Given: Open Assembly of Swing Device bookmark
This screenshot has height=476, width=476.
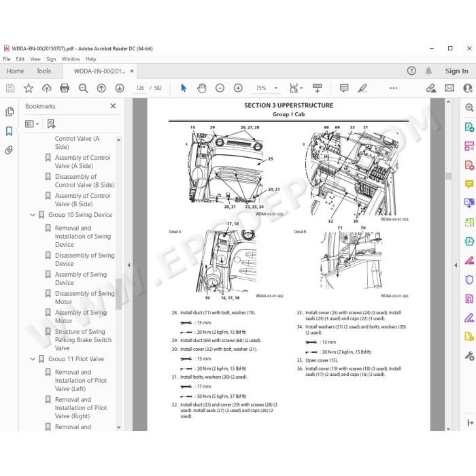Looking at the screenshot, I should coord(81,278).
